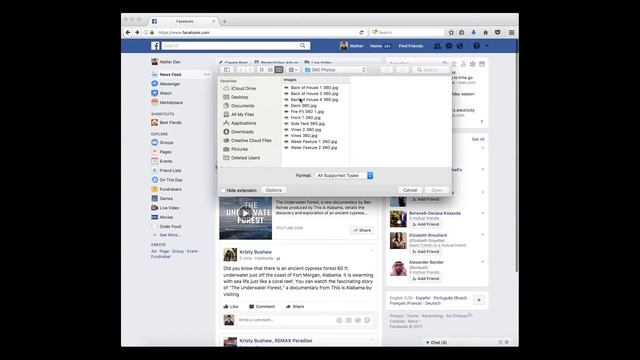Viewport: 640px width, 360px height.
Task: Click the Facebook search magnifier icon
Action: (x=302, y=46)
